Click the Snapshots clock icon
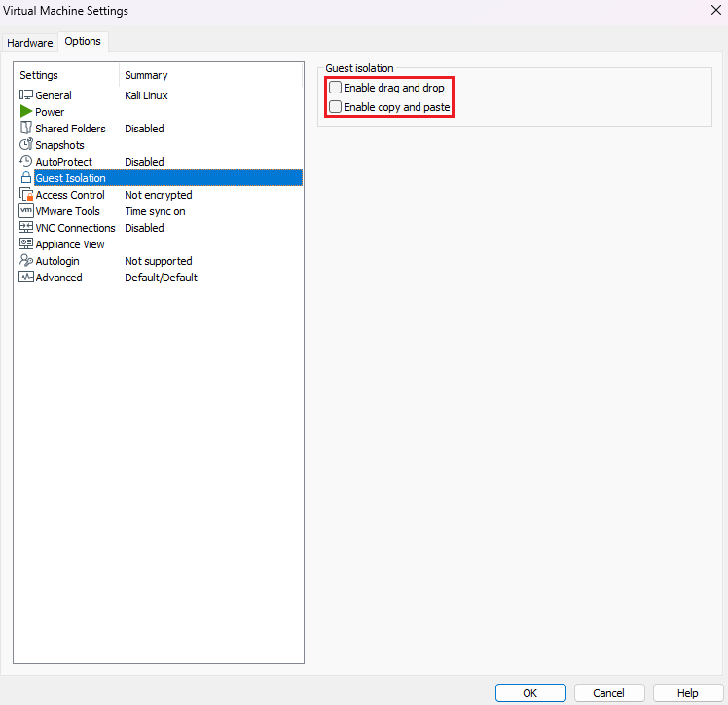The width and height of the screenshot is (728, 705). pos(26,145)
